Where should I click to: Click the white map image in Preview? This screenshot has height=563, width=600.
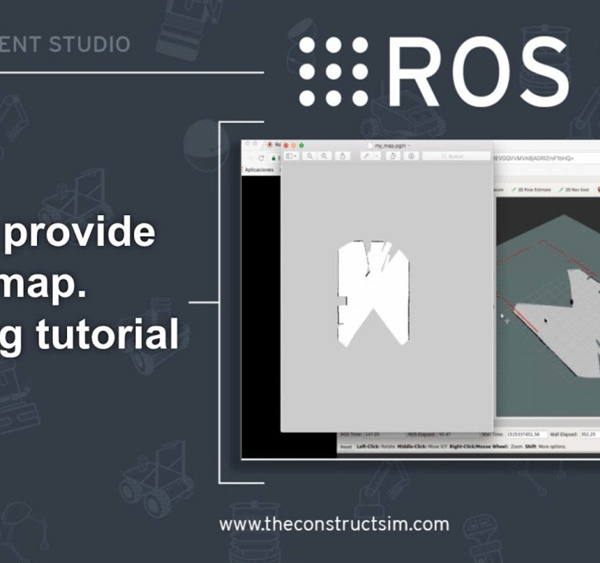[374, 294]
